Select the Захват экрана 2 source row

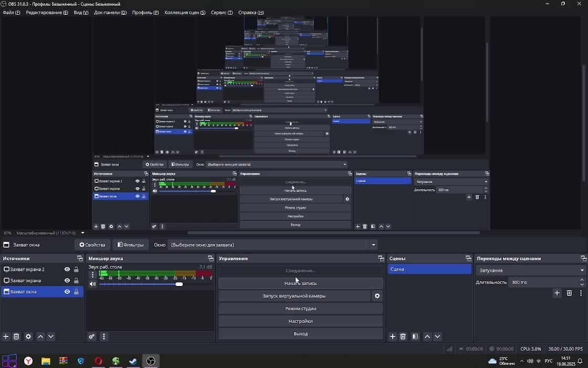pos(43,269)
